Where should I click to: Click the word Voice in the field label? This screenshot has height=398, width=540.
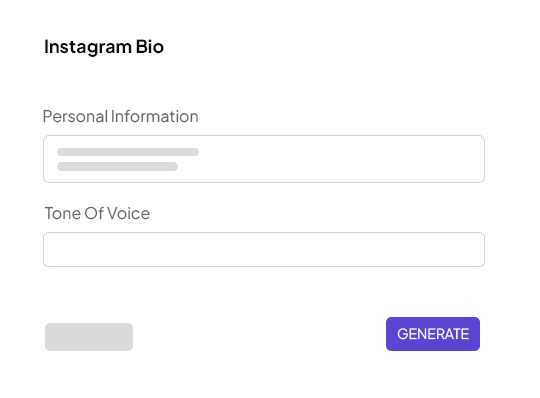tap(128, 213)
